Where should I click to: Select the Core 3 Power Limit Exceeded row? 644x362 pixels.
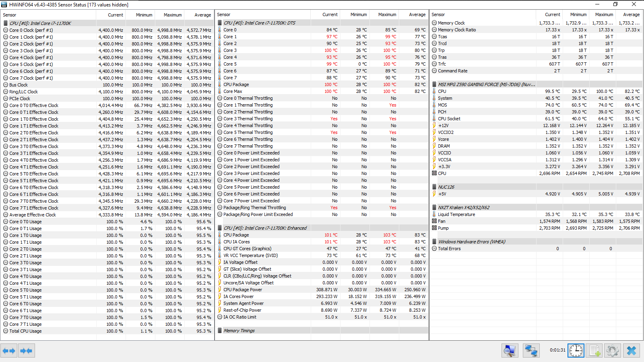pyautogui.click(x=322, y=173)
